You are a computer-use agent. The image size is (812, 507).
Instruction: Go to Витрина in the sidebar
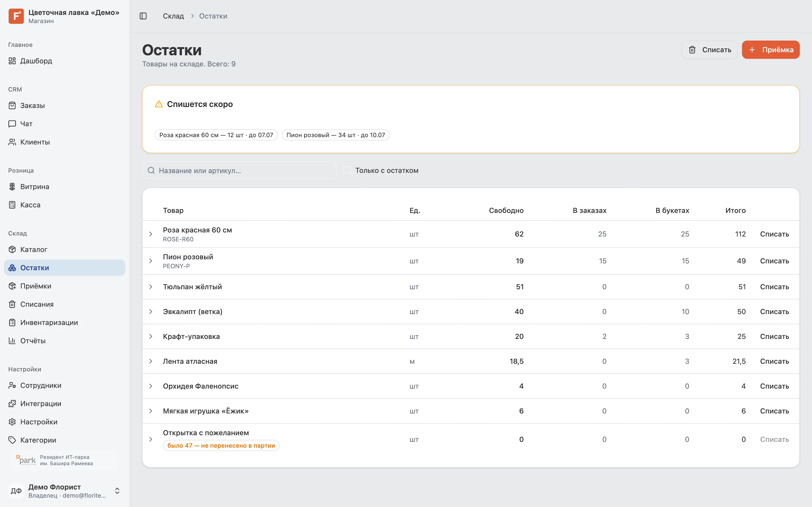pos(64,187)
